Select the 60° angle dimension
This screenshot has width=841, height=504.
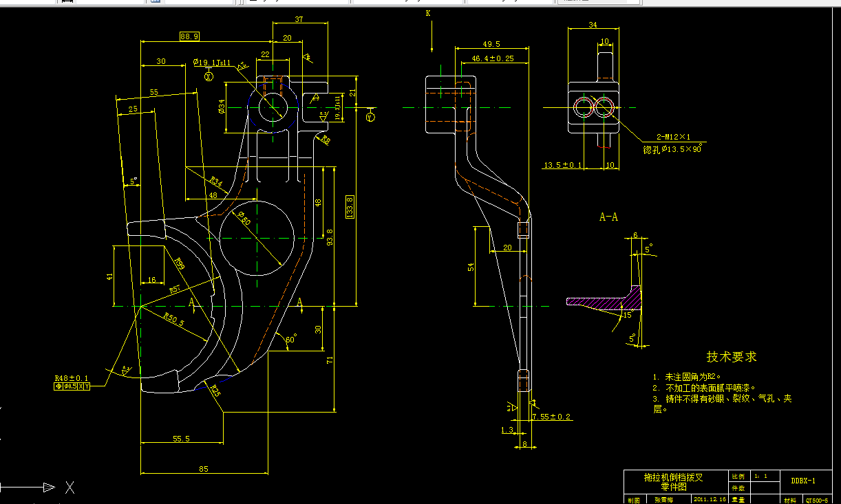tap(290, 340)
